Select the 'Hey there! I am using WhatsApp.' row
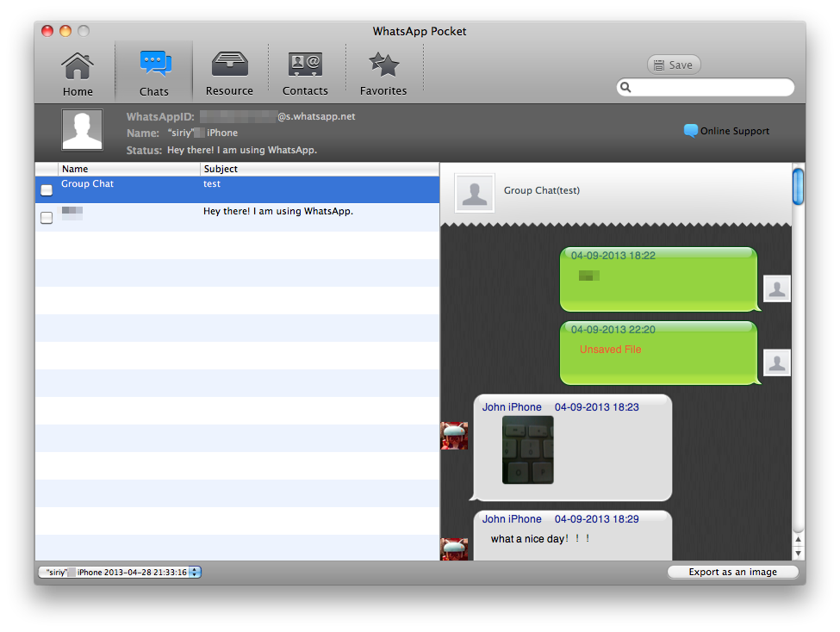Image resolution: width=840 pixels, height=632 pixels. (x=277, y=212)
